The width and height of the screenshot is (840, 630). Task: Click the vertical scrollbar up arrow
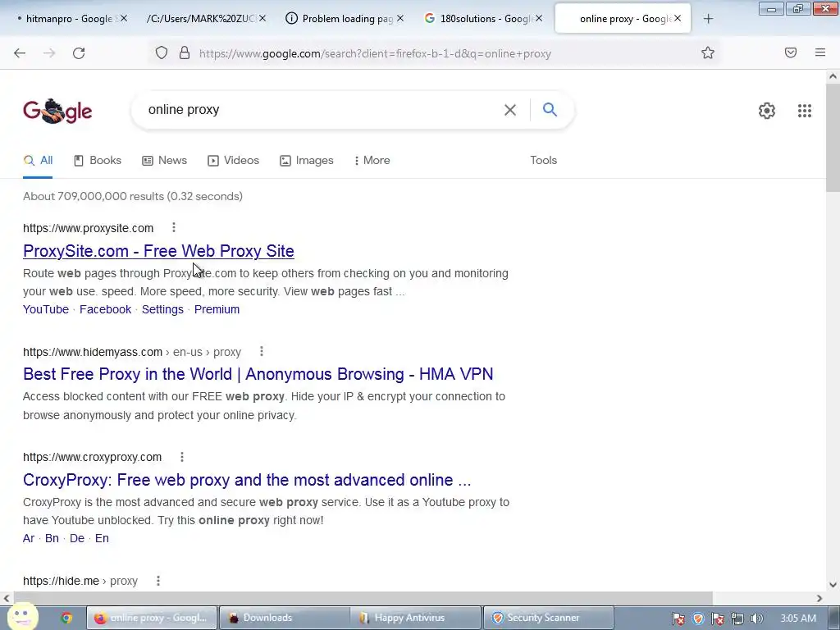(x=833, y=76)
